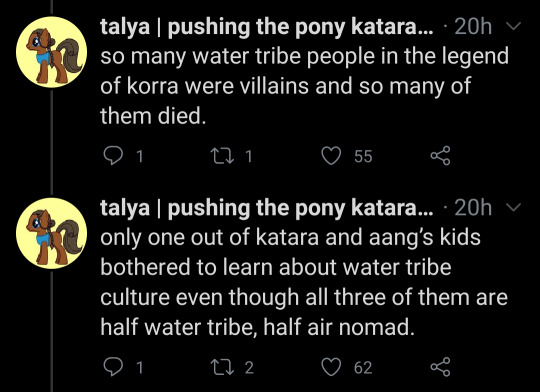The image size is (540, 392).
Task: Open talya's profile name on second tweet
Action: coord(267,208)
